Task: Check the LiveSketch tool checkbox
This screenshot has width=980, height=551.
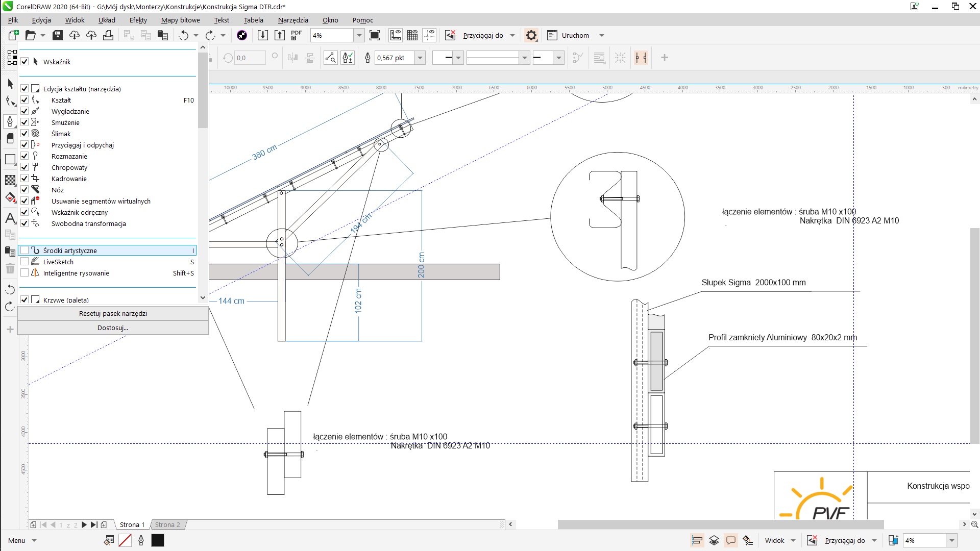Action: pyautogui.click(x=24, y=262)
